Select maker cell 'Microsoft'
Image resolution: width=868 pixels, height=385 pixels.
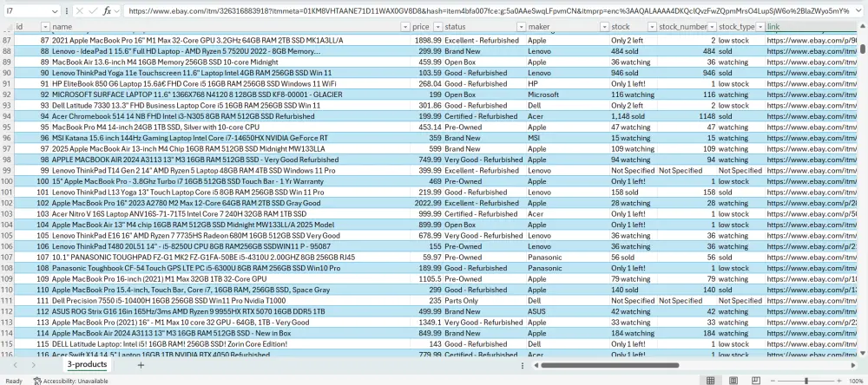pyautogui.click(x=568, y=95)
